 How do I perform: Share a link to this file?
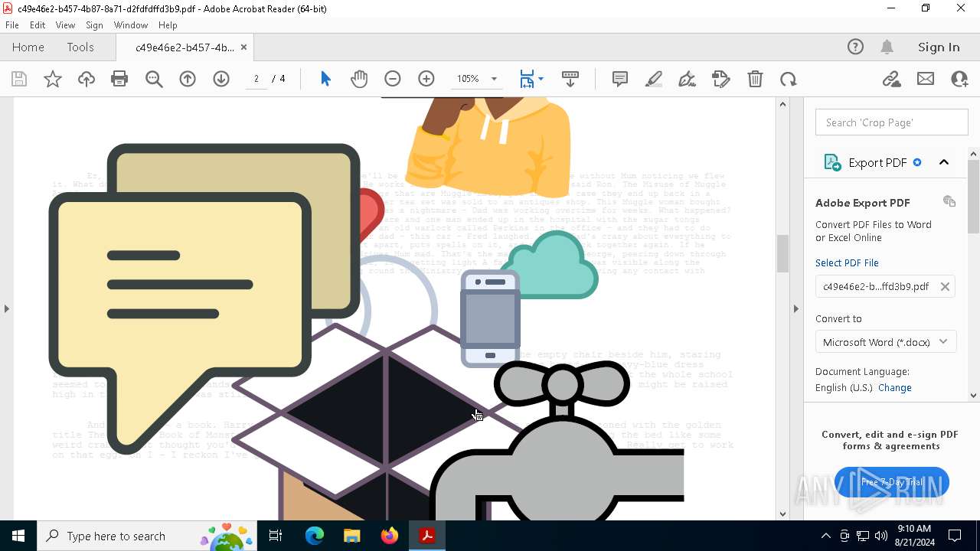891,79
